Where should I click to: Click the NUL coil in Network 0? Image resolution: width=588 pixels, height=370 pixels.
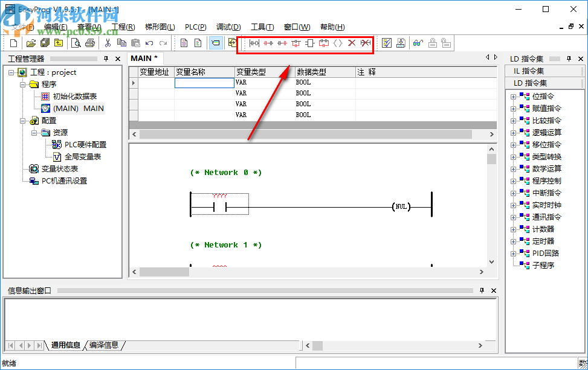(x=401, y=206)
